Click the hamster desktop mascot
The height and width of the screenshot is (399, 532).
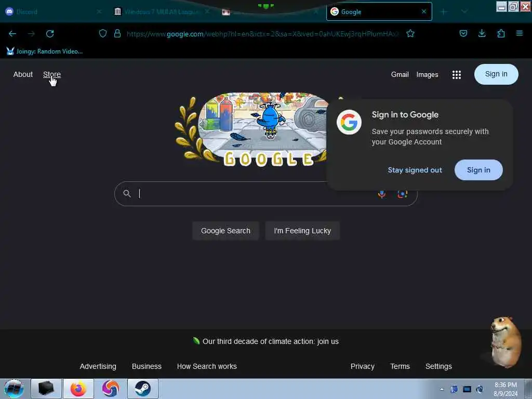point(506,342)
